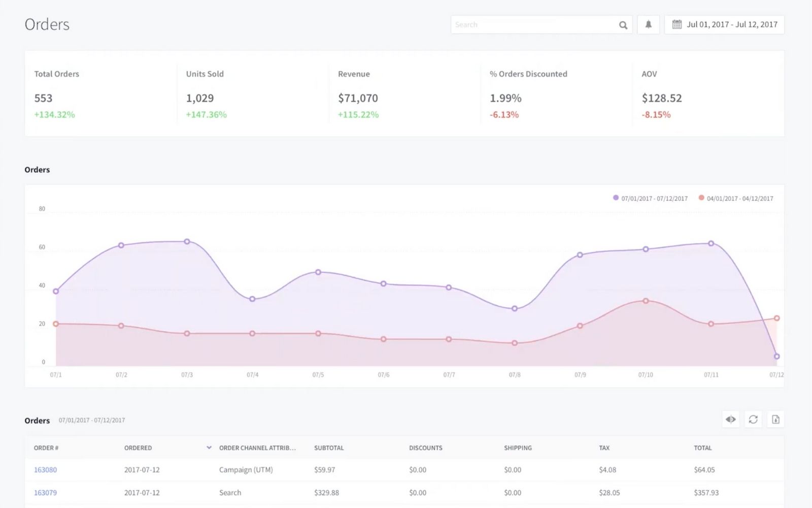
Task: Click % Orders Discounted value 1.99%
Action: [505, 98]
